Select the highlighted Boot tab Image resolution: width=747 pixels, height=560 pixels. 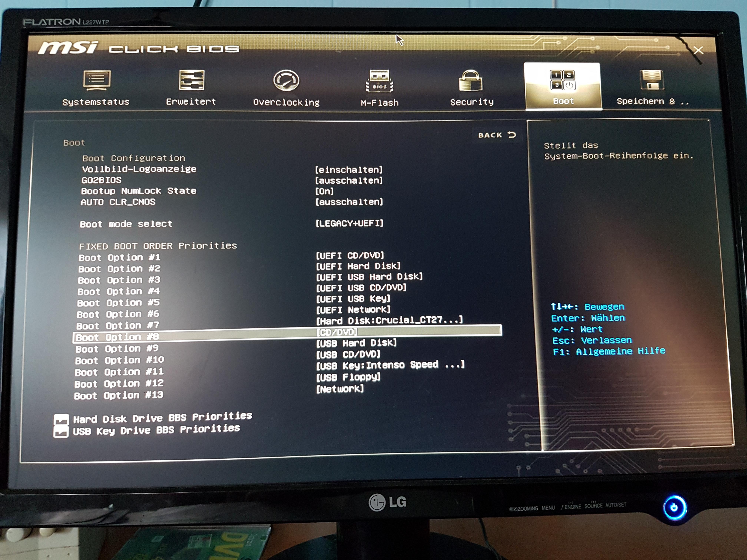point(563,86)
